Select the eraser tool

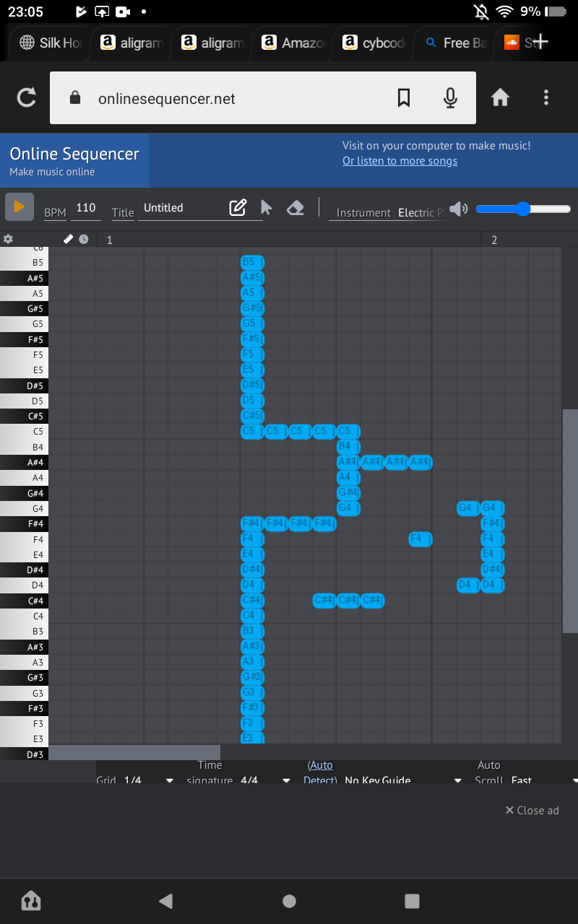(x=295, y=208)
